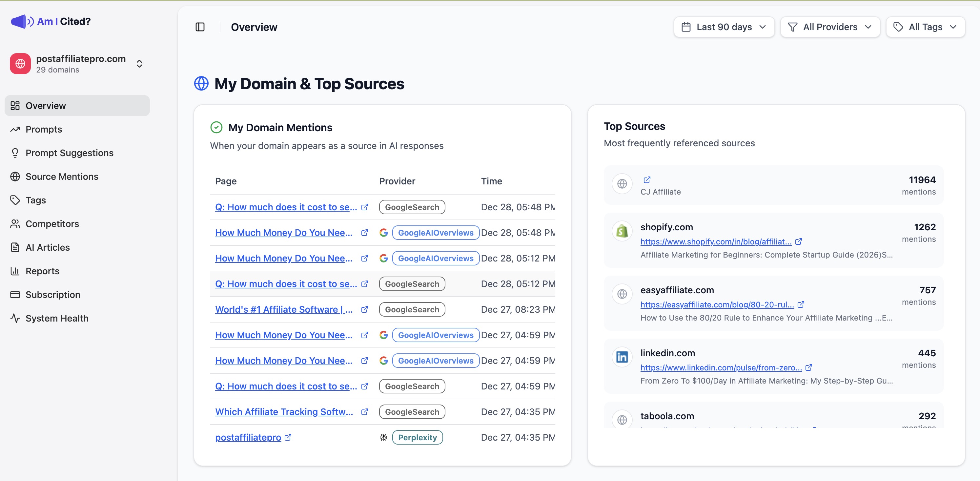Open the Competitors sidebar item
The height and width of the screenshot is (481, 980).
pyautogui.click(x=52, y=224)
